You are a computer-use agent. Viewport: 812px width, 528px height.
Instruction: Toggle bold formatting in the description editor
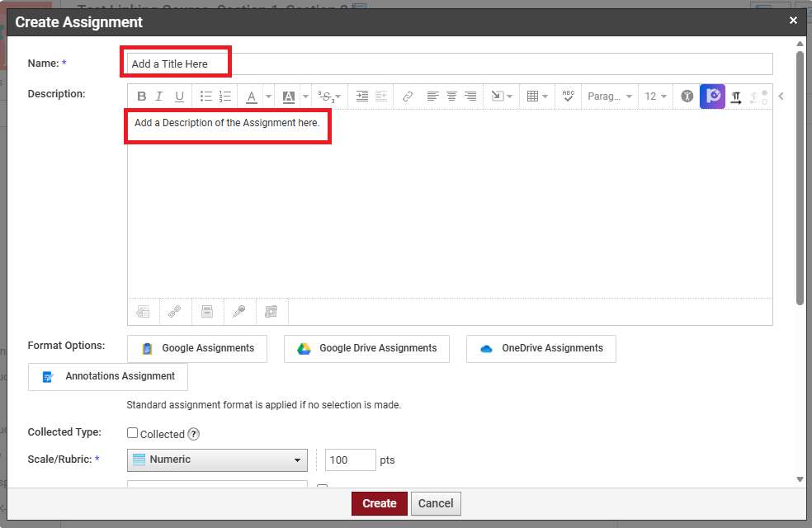tap(142, 97)
